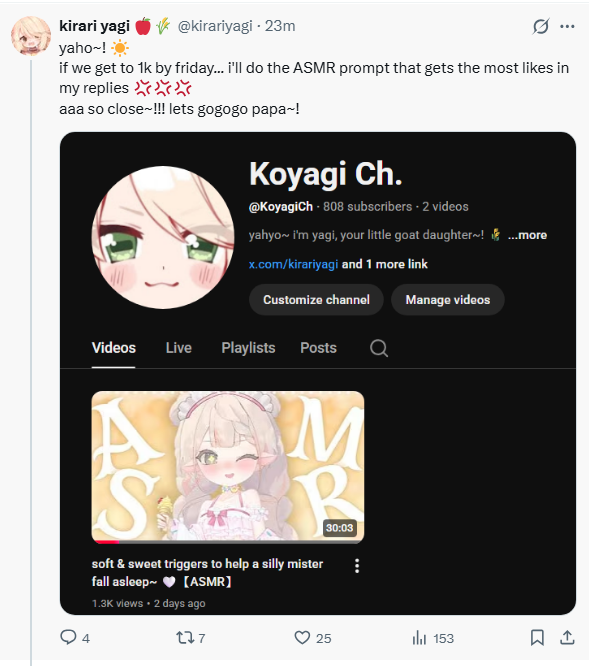The image size is (589, 666).
Task: Click the Customize channel button
Action: 316,300
